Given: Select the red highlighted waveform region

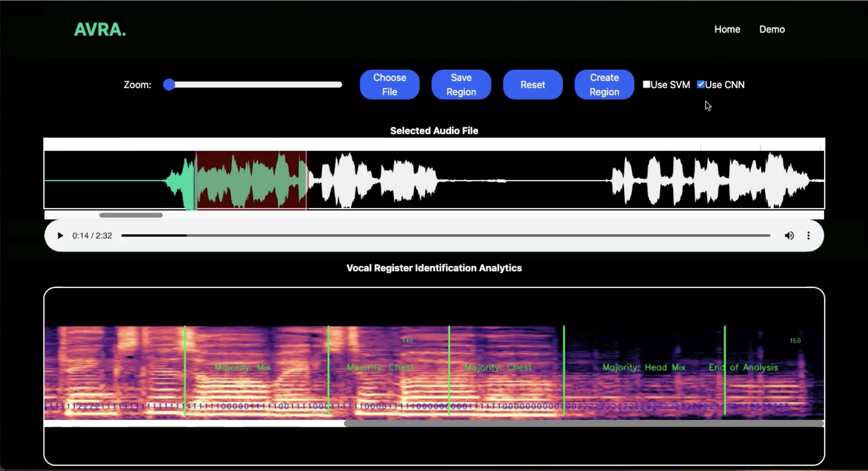Looking at the screenshot, I should 251,180.
